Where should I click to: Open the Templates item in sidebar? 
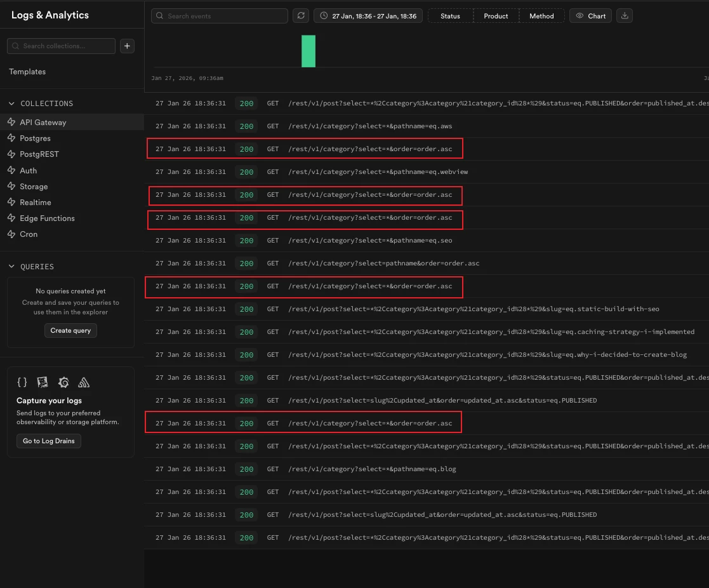coord(27,72)
